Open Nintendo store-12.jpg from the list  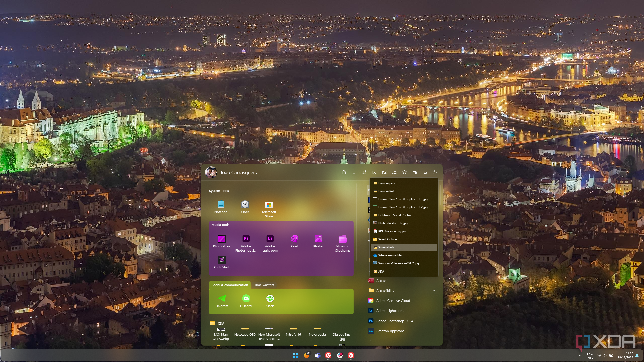pyautogui.click(x=404, y=223)
